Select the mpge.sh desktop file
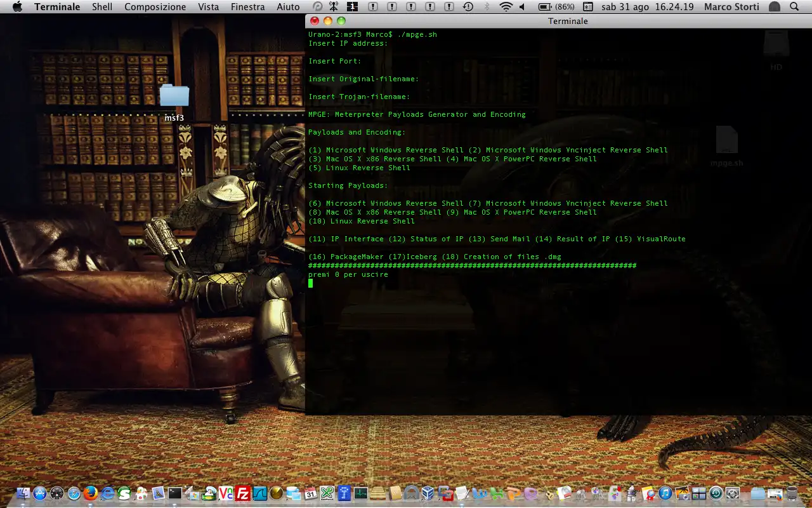Image resolution: width=812 pixels, height=508 pixels. pyautogui.click(x=726, y=147)
